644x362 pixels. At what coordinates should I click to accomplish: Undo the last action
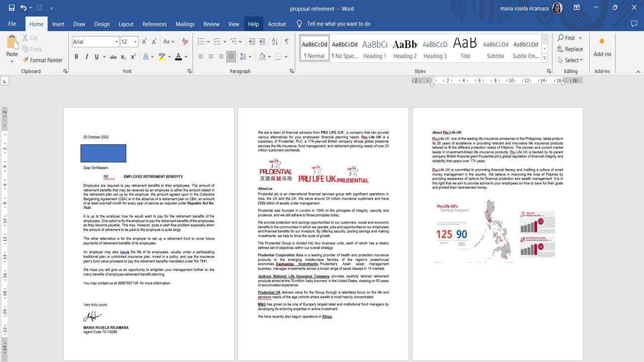[x=24, y=8]
